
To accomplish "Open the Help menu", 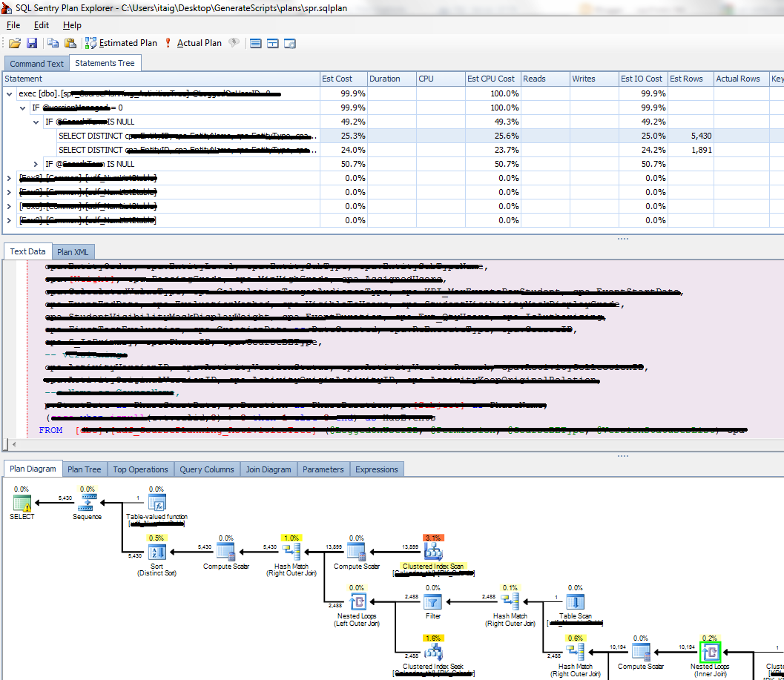I will (72, 25).
